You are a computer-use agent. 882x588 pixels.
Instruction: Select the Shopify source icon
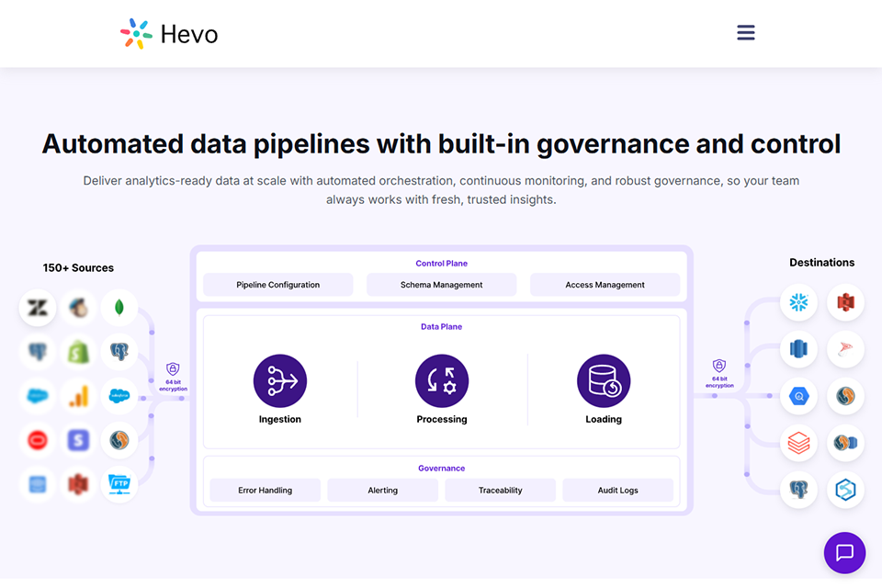(79, 352)
